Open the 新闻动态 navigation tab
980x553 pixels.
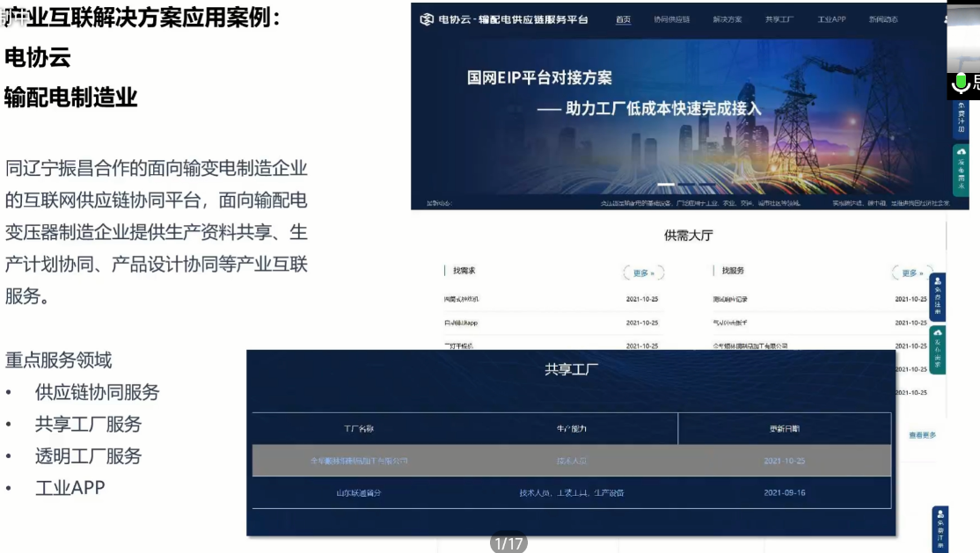(x=882, y=19)
